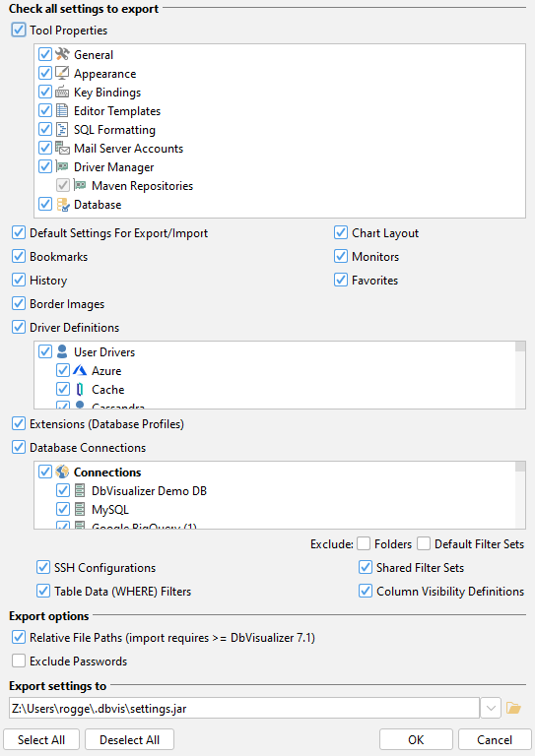Click the Connections globe icon

point(62,472)
